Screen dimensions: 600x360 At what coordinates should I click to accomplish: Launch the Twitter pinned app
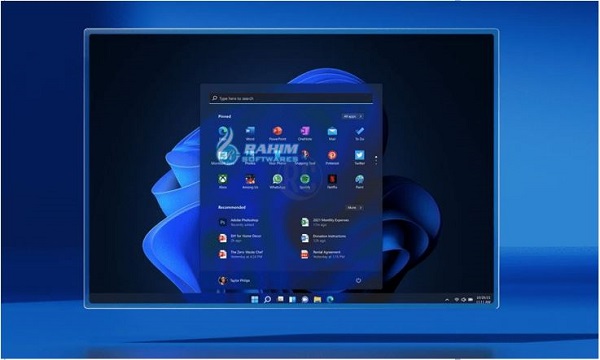(359, 157)
